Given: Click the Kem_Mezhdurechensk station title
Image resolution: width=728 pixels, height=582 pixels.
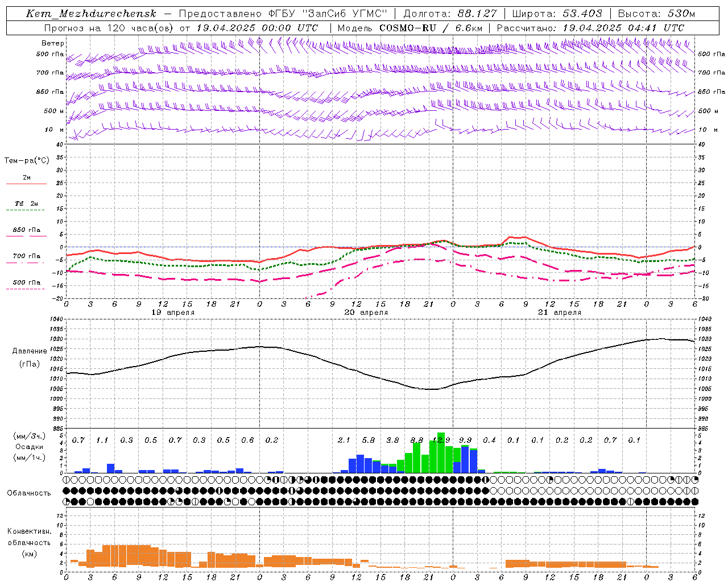Looking at the screenshot, I should [91, 14].
